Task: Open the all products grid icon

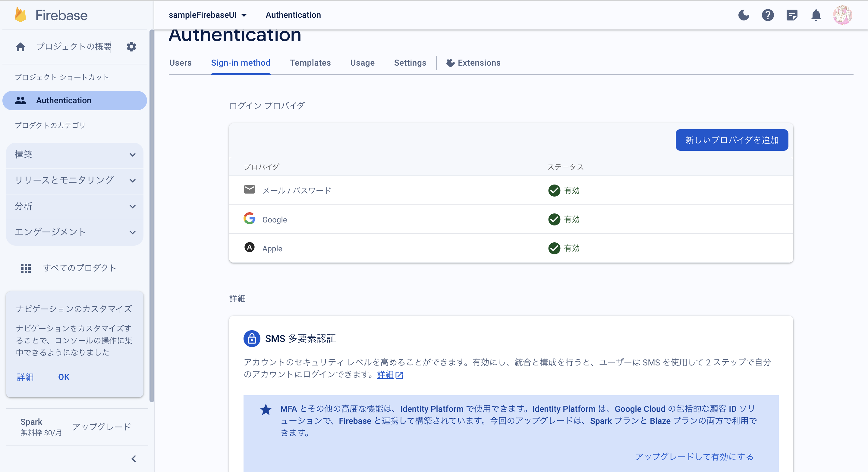Action: pos(26,268)
